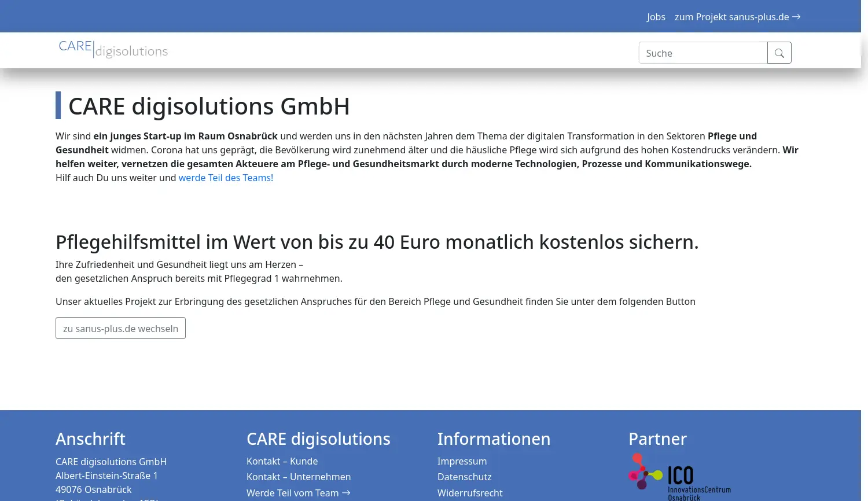Open the ICO InnovationsCentrum partner logo
This screenshot has height=501, width=868.
point(679,477)
